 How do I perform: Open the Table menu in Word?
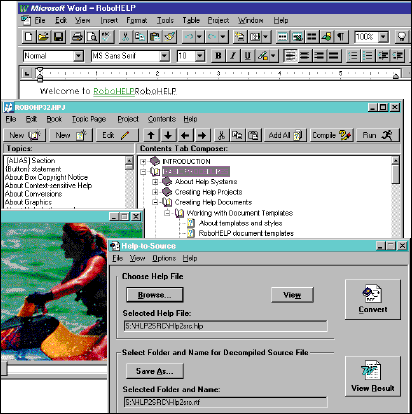191,21
